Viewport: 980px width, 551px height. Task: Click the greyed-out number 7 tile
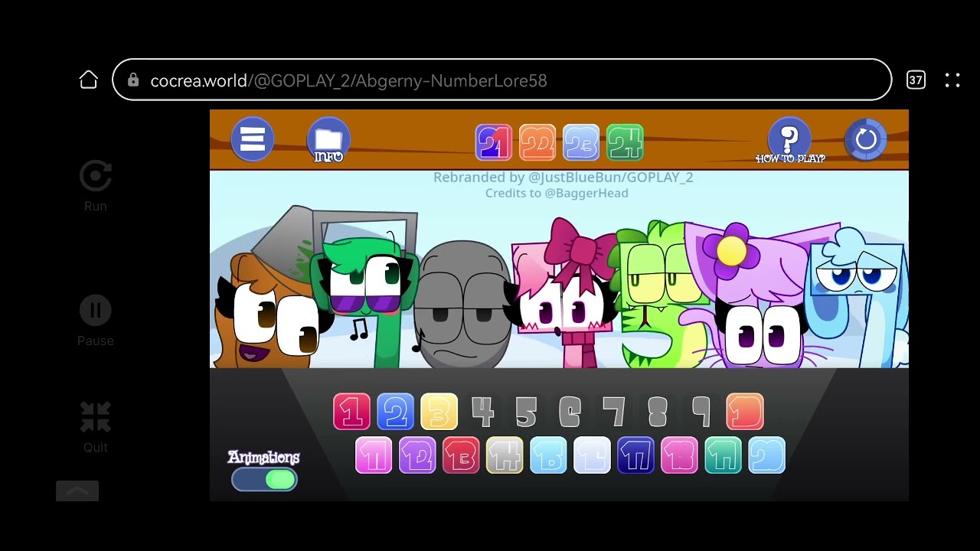click(613, 412)
